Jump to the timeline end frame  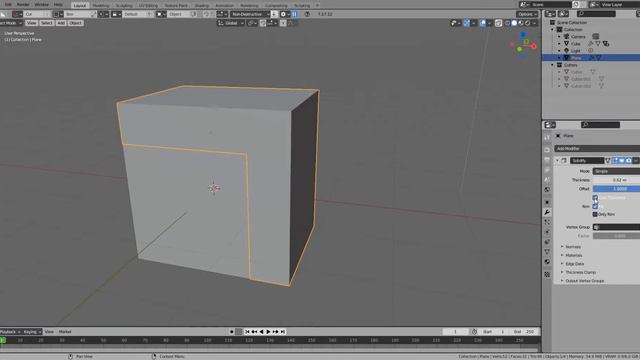pos(282,332)
